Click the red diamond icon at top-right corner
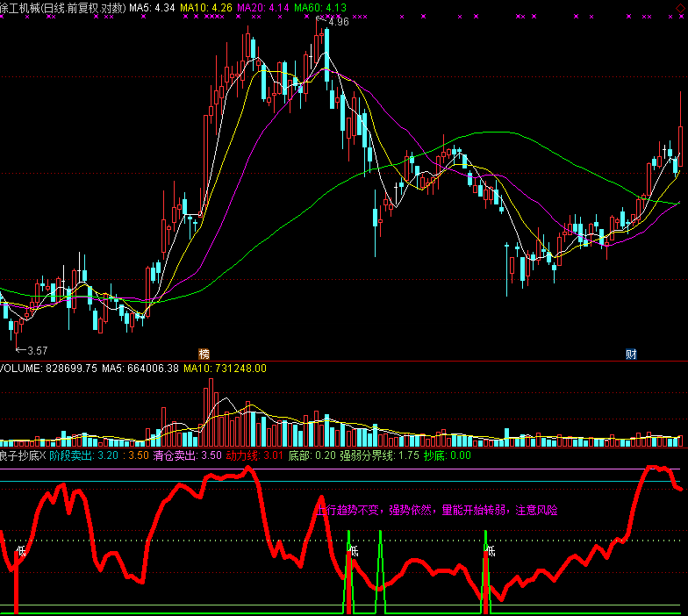Image resolution: width=688 pixels, height=616 pixels. [x=681, y=8]
